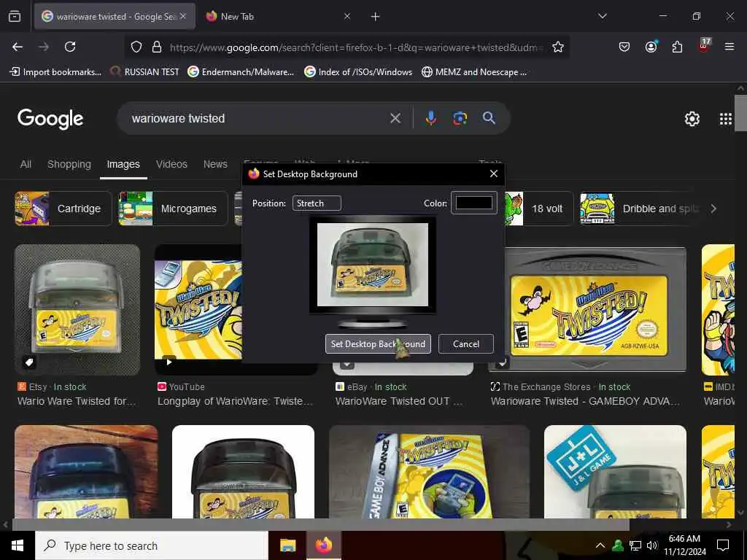Bookmark this page with the star icon
The height and width of the screenshot is (560, 747).
558,47
